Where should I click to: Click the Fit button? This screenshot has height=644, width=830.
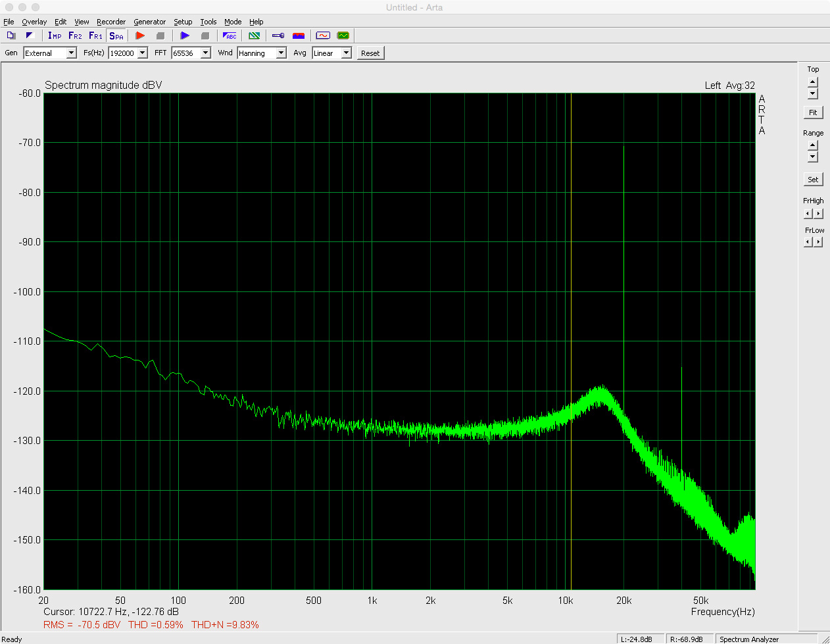point(813,112)
